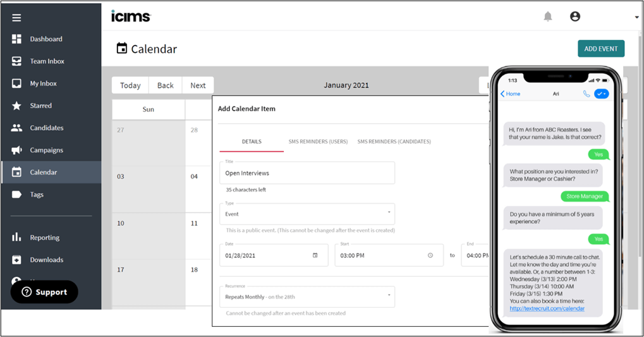Open textrecruit.com calendar link on phone
This screenshot has height=337, width=644.
click(547, 309)
